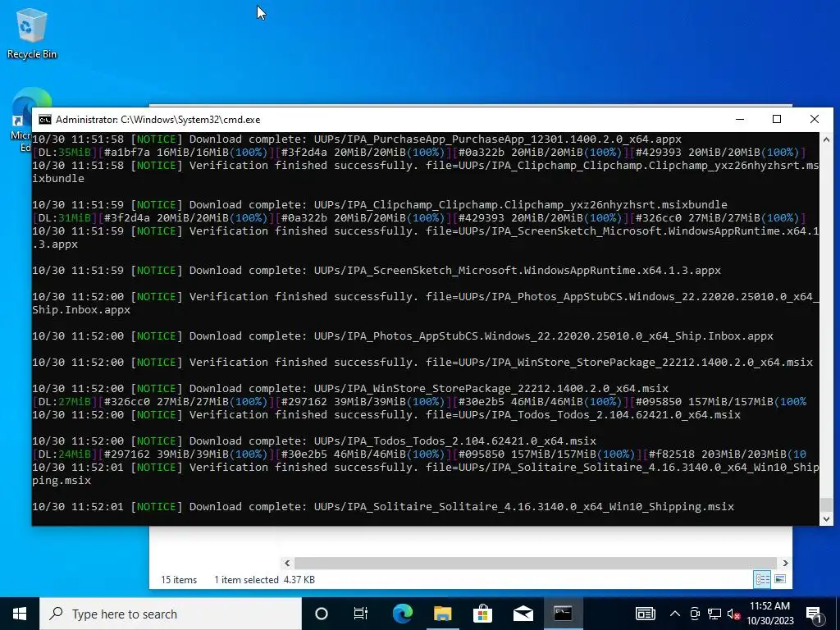Click '1 item selected 4.37 KB' status text

(x=265, y=580)
